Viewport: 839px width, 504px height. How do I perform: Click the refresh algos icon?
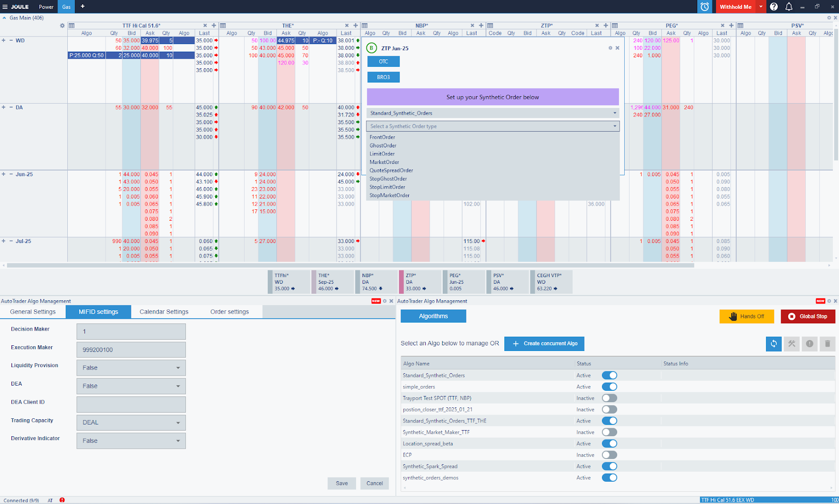[x=774, y=344]
